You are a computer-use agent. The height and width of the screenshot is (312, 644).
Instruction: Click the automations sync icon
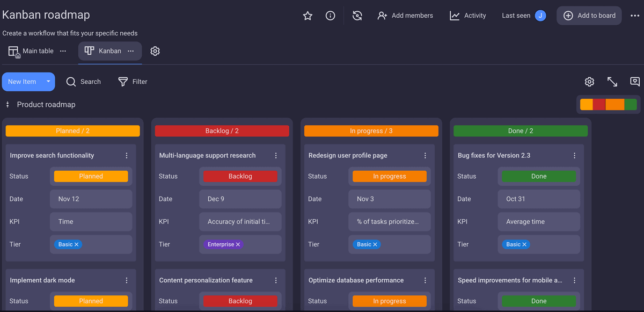pyautogui.click(x=357, y=16)
